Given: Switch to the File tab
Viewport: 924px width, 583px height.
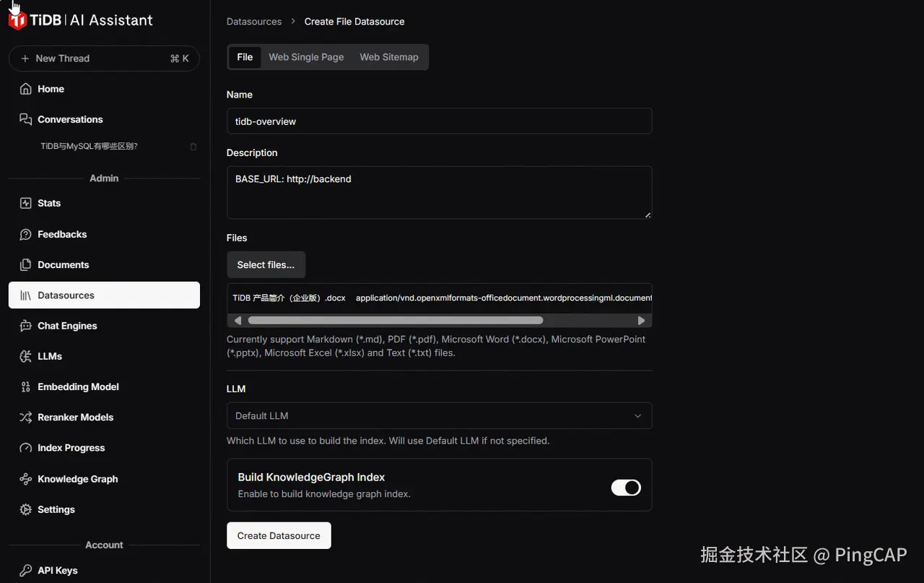Looking at the screenshot, I should tap(245, 57).
